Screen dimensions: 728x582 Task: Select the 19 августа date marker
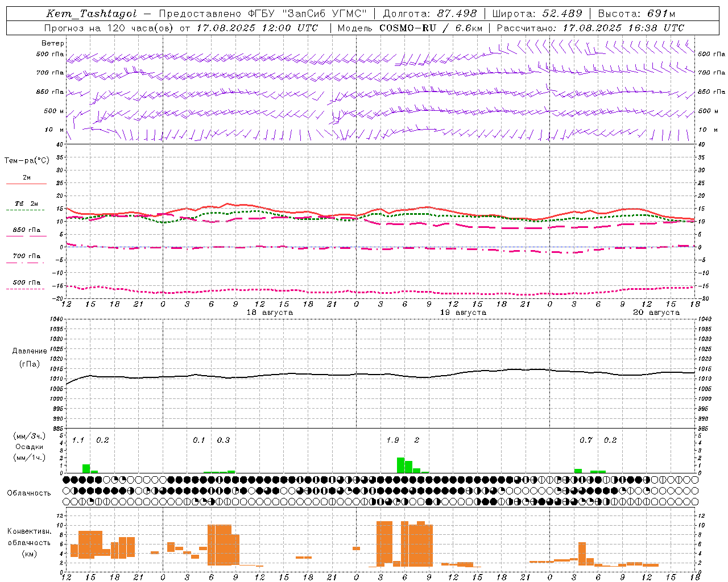(x=463, y=313)
